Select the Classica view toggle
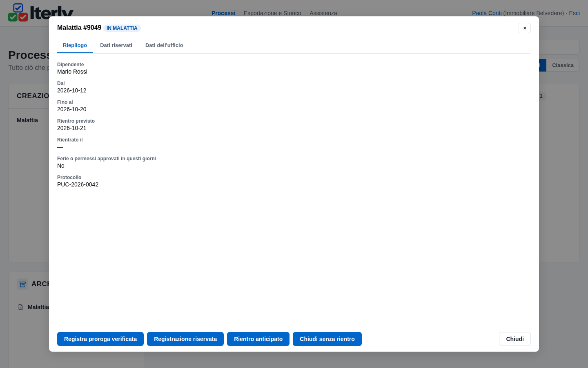 click(563, 65)
